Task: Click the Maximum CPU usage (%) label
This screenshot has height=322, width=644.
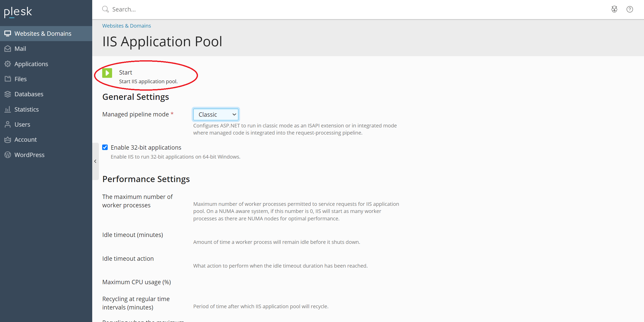Action: pyautogui.click(x=136, y=282)
